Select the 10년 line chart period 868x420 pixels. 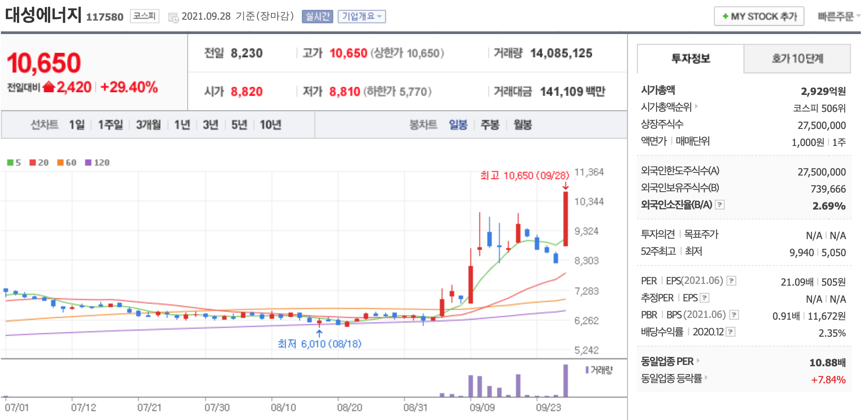pyautogui.click(x=271, y=124)
